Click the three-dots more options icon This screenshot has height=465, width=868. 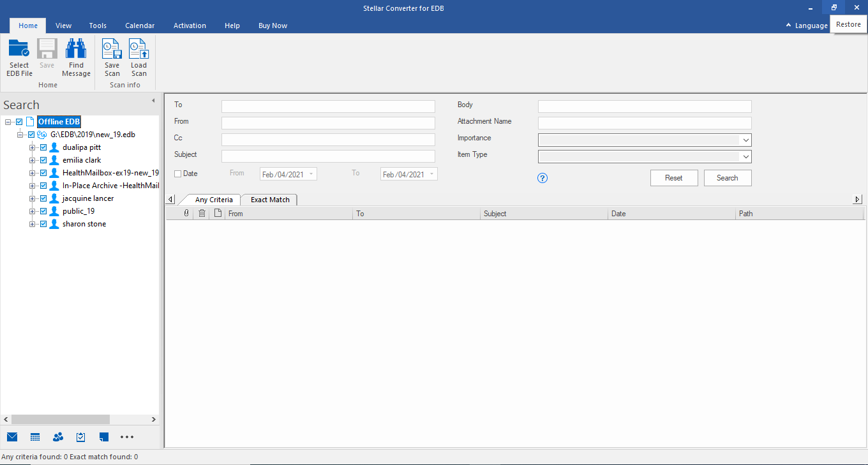coord(127,437)
